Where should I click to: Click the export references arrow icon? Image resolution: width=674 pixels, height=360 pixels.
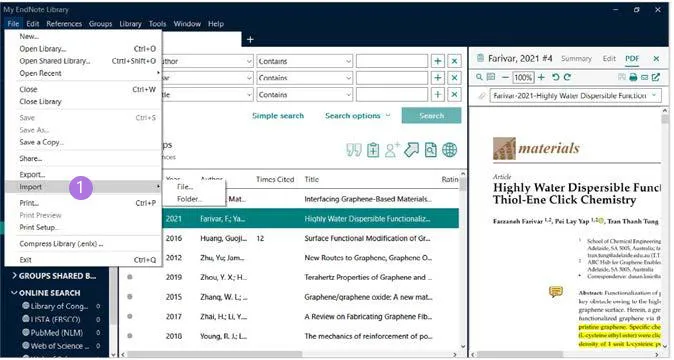(411, 150)
